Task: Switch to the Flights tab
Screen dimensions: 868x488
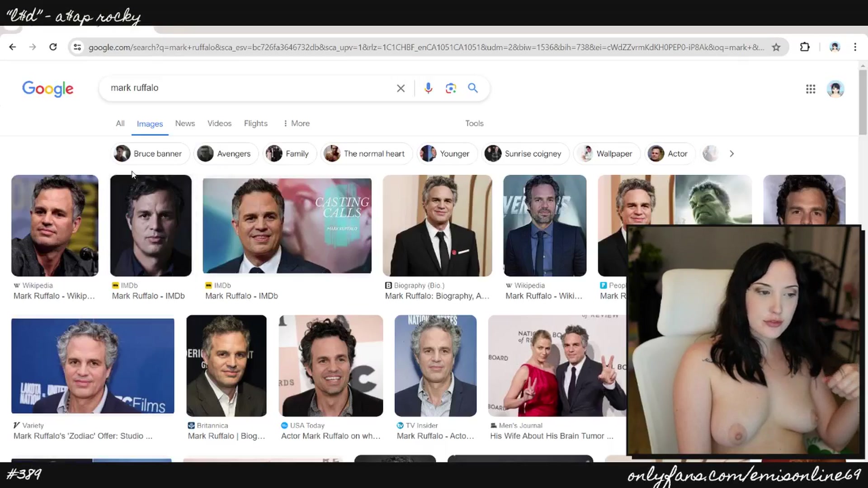Action: coord(255,123)
